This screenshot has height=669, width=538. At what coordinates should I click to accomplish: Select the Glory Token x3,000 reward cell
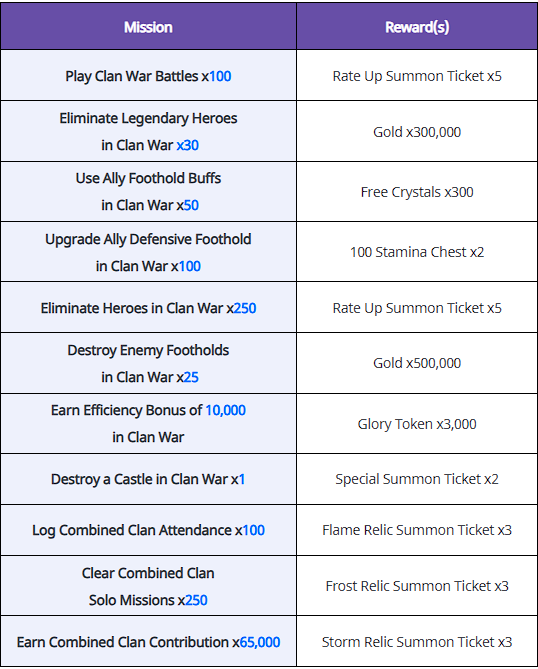(x=417, y=424)
